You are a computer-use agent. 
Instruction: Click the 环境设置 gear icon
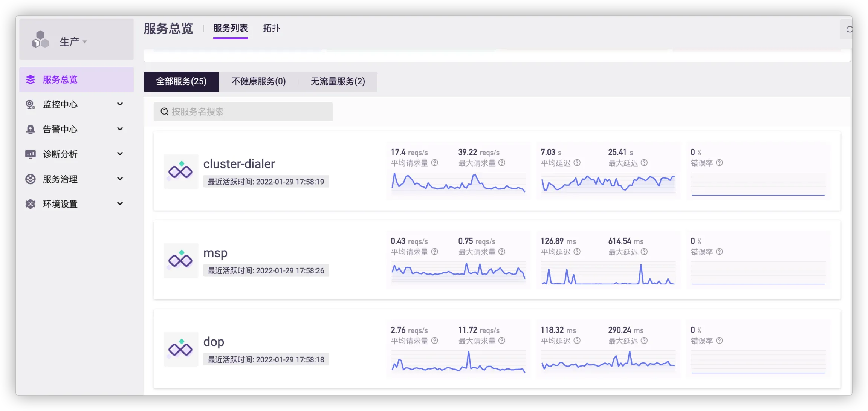30,204
